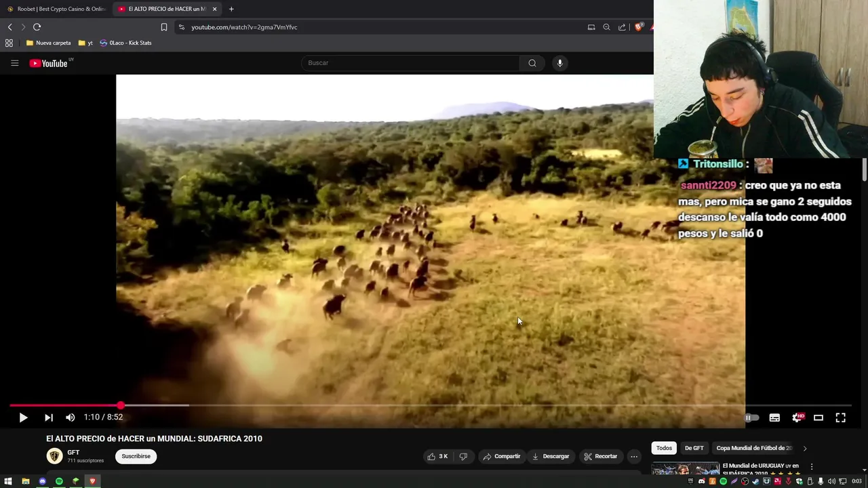
Task: Start voice search with microphone
Action: coord(559,63)
